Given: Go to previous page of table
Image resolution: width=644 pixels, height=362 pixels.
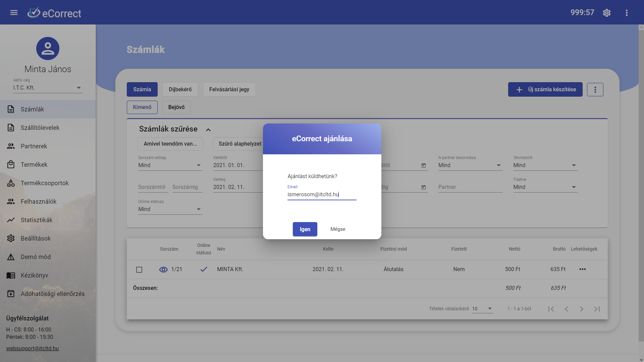Looking at the screenshot, I should [x=566, y=309].
